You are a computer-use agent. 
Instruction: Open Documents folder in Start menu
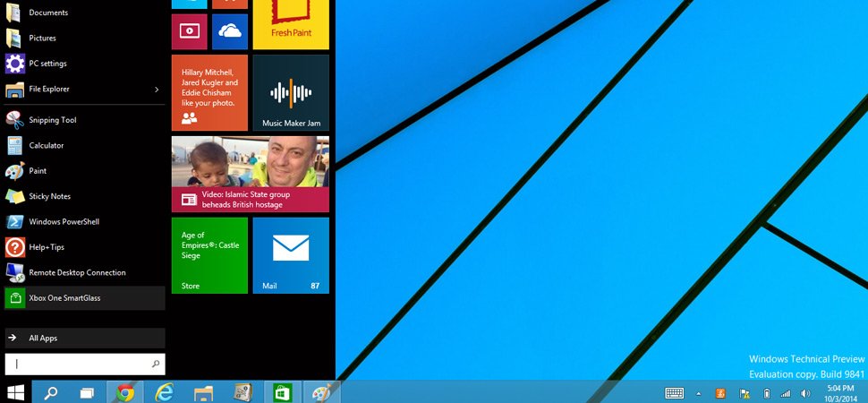(85, 13)
